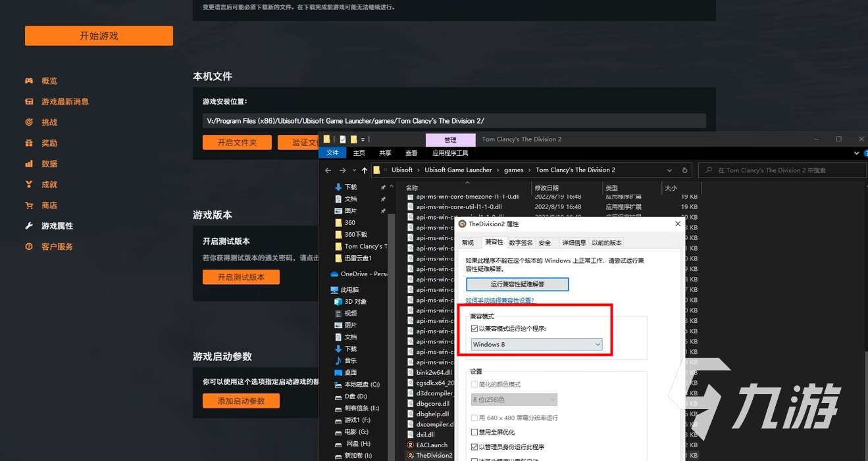868x461 pixels.
Task: Open 奖励 via its gift icon
Action: tap(29, 143)
